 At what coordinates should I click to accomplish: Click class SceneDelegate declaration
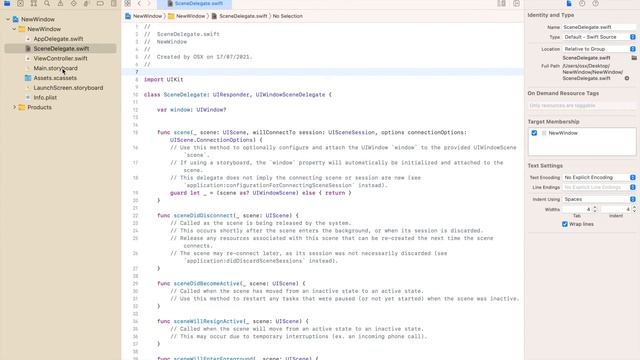click(238, 95)
